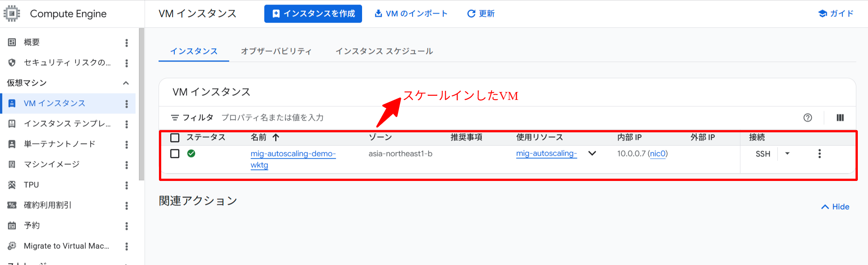Open more options for TPU

pyautogui.click(x=126, y=185)
